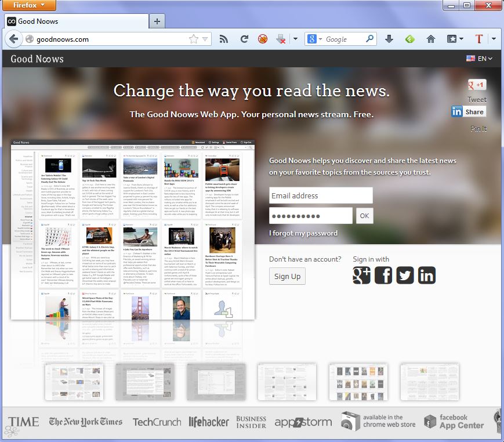
Task: Select the first screenshot thumbnail
Action: click(74, 382)
